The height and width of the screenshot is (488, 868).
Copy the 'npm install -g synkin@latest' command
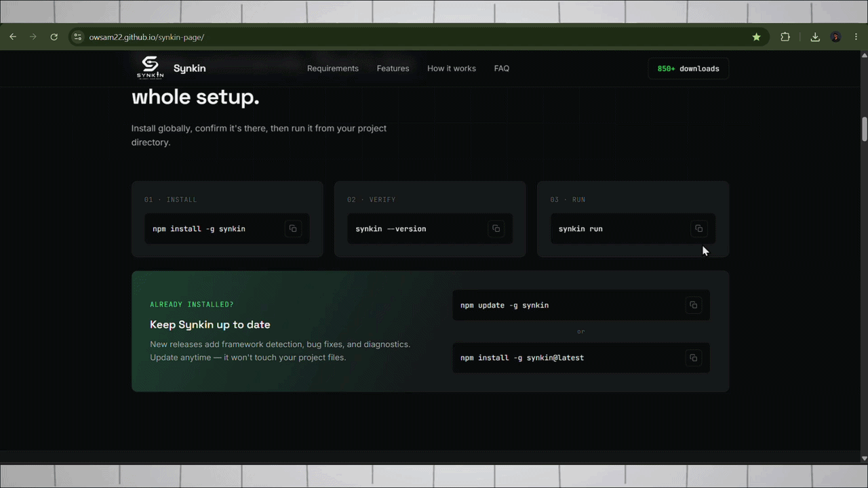[x=693, y=358]
